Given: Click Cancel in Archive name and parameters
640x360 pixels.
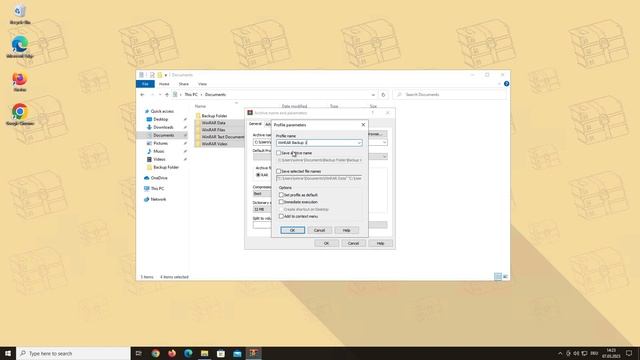Looking at the screenshot, I should 353,243.
